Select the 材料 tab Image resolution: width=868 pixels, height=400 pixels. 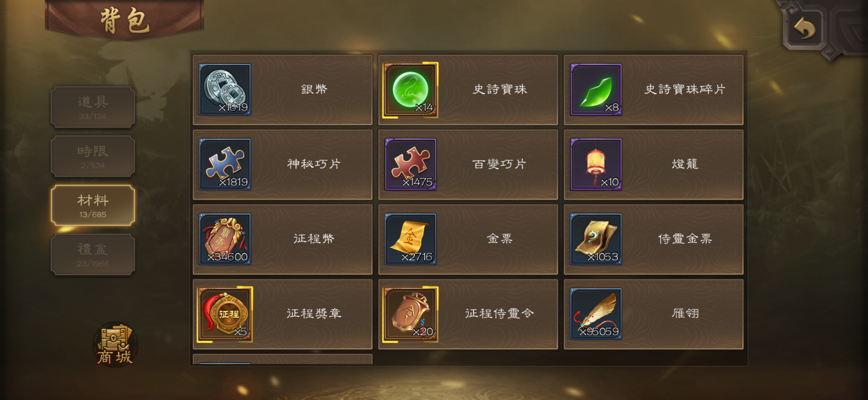click(93, 206)
